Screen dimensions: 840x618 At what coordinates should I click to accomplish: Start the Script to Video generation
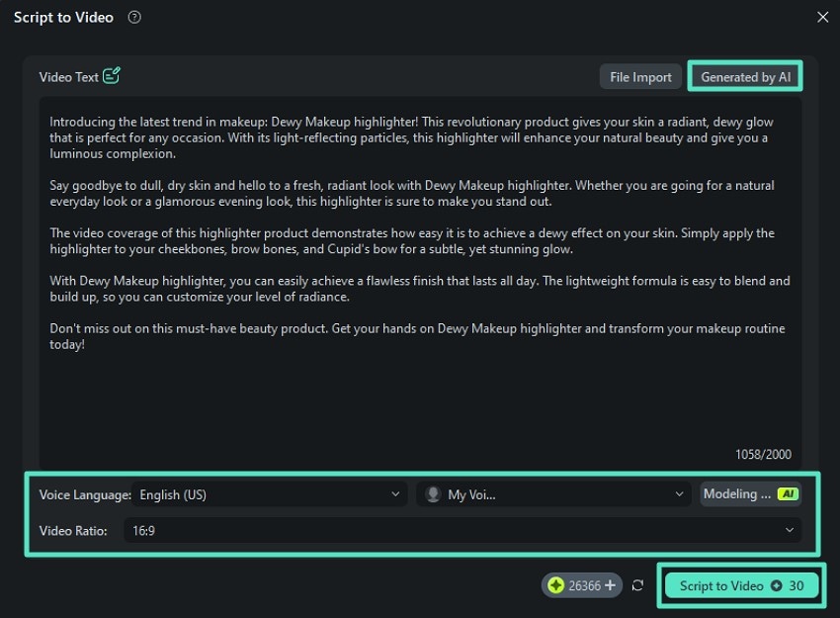[741, 585]
